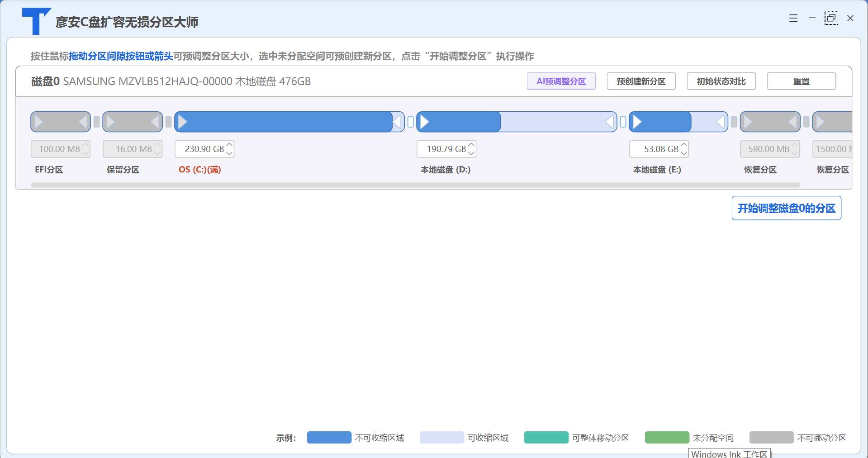Click the 590.00 MB size input field
Image resolution: width=868 pixels, height=458 pixels.
pos(770,149)
